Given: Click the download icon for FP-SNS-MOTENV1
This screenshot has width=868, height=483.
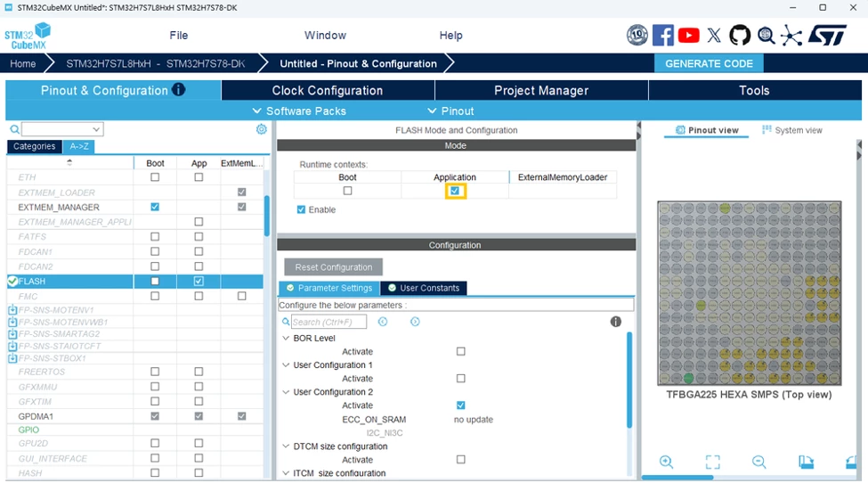Looking at the screenshot, I should coord(12,310).
